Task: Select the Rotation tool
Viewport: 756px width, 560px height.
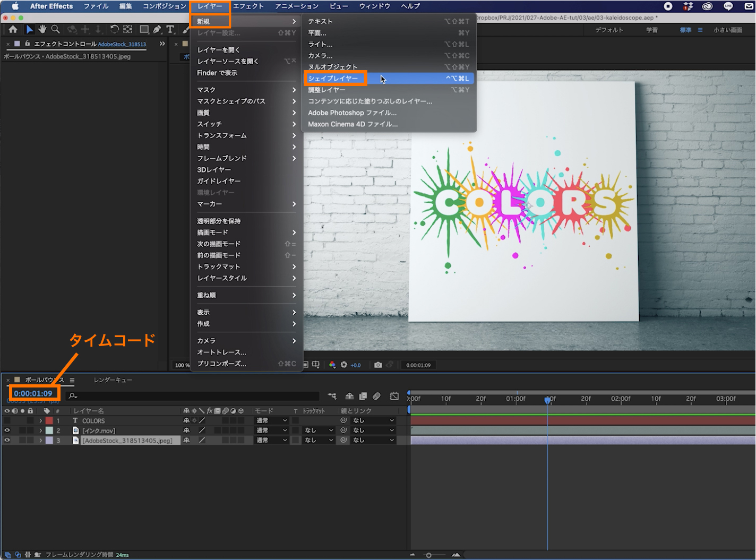Action: (114, 29)
